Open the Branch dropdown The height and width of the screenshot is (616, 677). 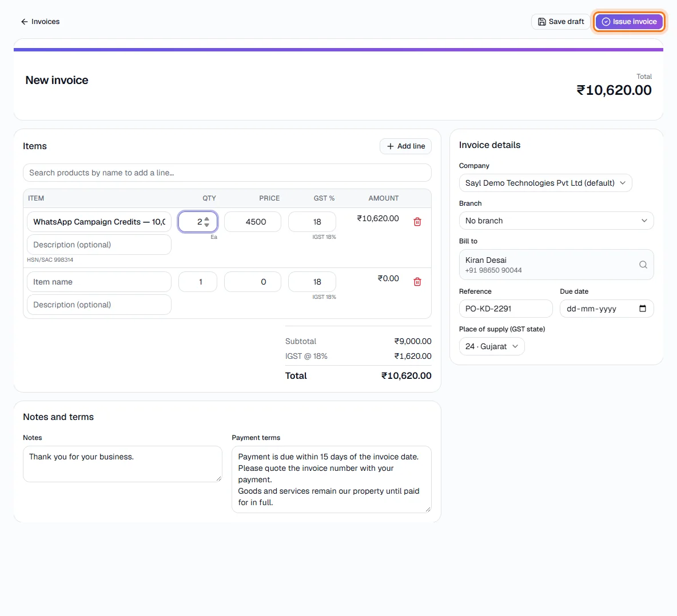[556, 221]
